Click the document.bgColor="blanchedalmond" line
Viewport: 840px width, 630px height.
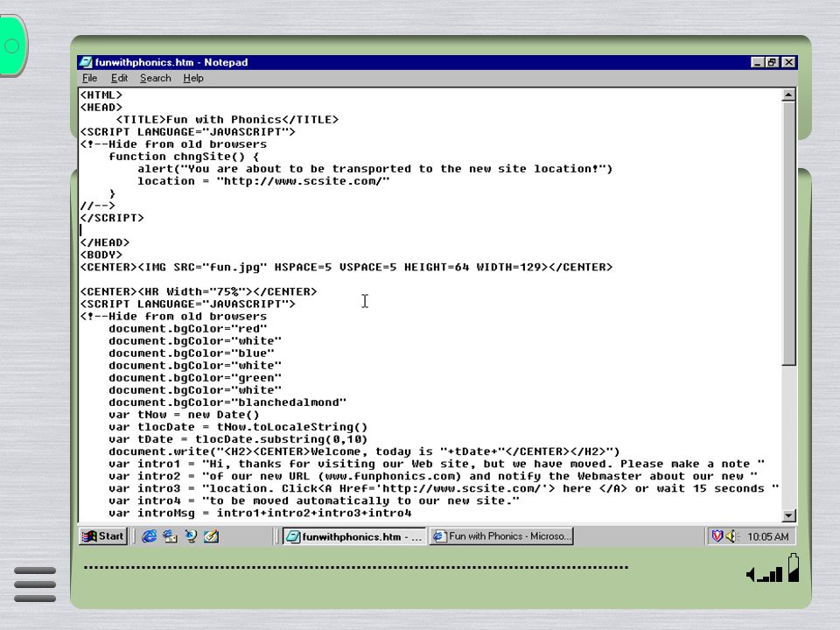(227, 402)
